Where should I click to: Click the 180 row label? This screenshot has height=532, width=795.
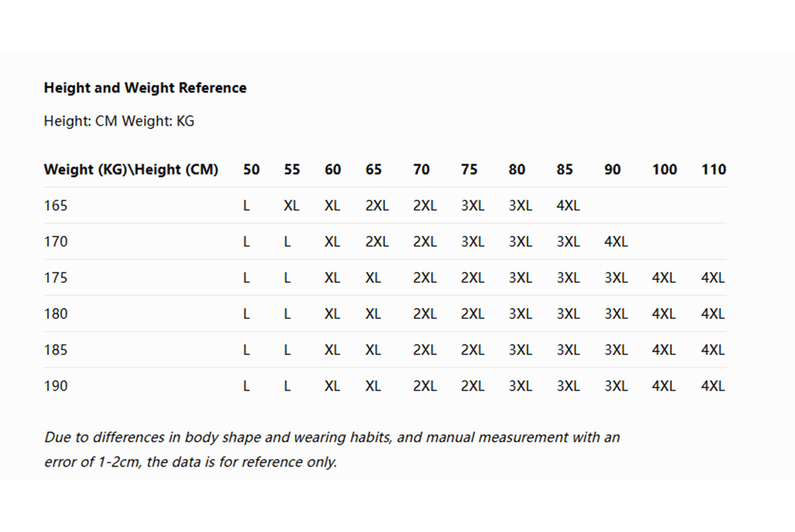click(x=56, y=314)
